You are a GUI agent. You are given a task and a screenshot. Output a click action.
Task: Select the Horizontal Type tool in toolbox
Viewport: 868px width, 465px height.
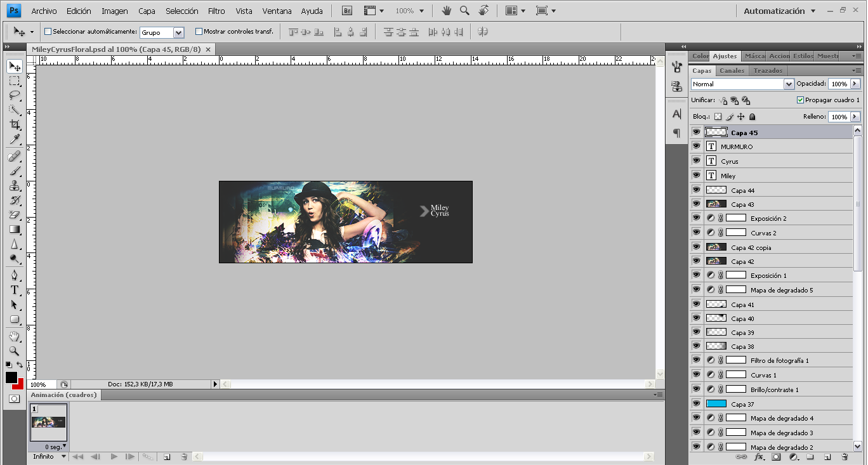point(15,290)
